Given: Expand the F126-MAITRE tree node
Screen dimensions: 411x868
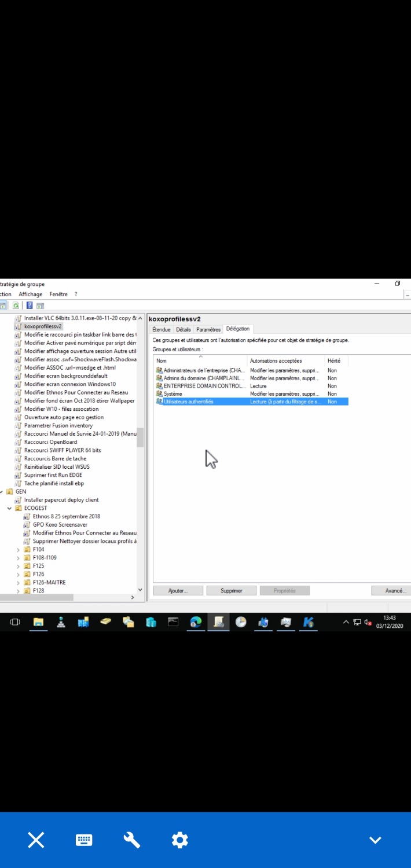Looking at the screenshot, I should pos(19,583).
